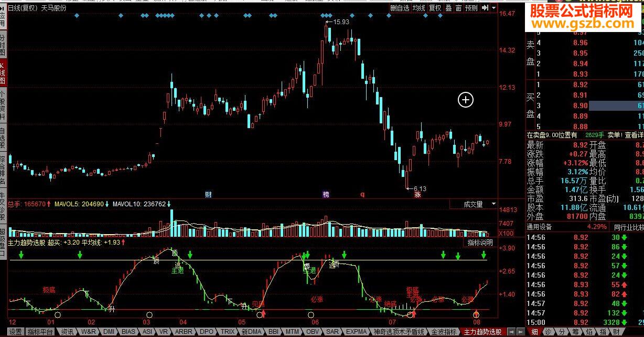Switch to the ASI indicator tab
Viewport: 644px width, 337px height.
(148, 332)
